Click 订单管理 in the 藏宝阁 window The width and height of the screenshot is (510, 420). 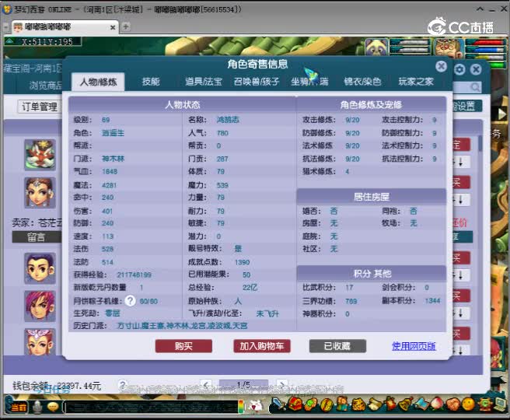pyautogui.click(x=39, y=107)
